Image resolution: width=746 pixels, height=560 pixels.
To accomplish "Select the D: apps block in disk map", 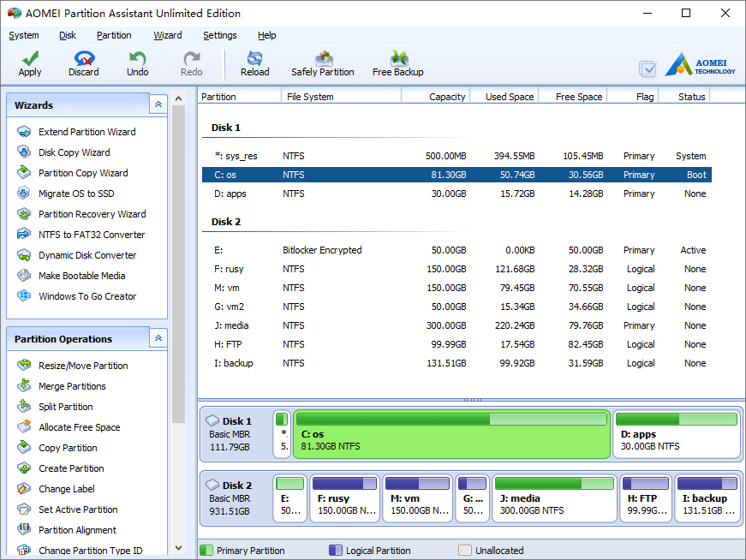I will (x=676, y=434).
